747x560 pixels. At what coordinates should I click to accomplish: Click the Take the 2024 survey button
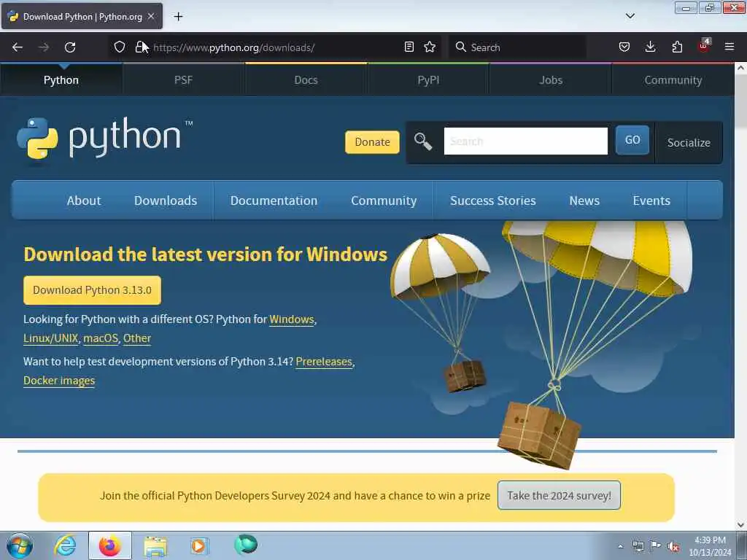(559, 495)
